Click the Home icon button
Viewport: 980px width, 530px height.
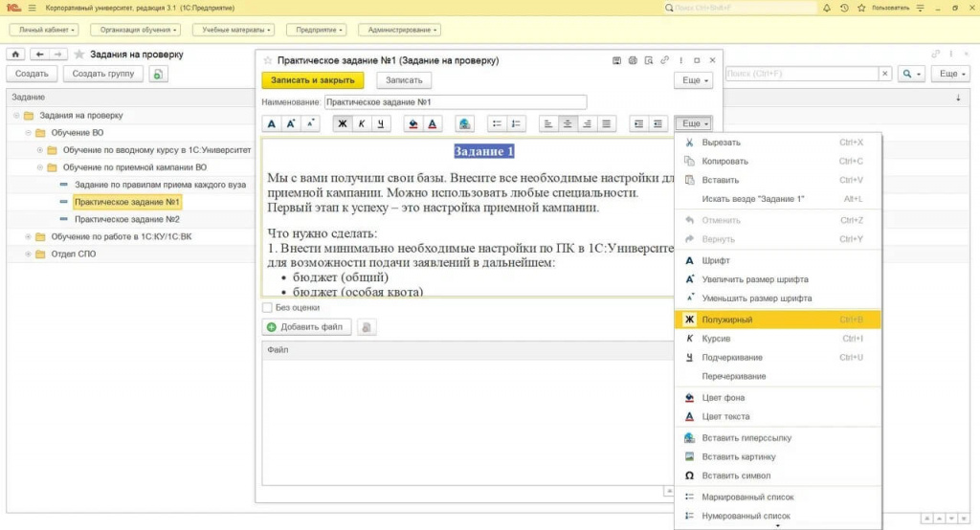[15, 55]
